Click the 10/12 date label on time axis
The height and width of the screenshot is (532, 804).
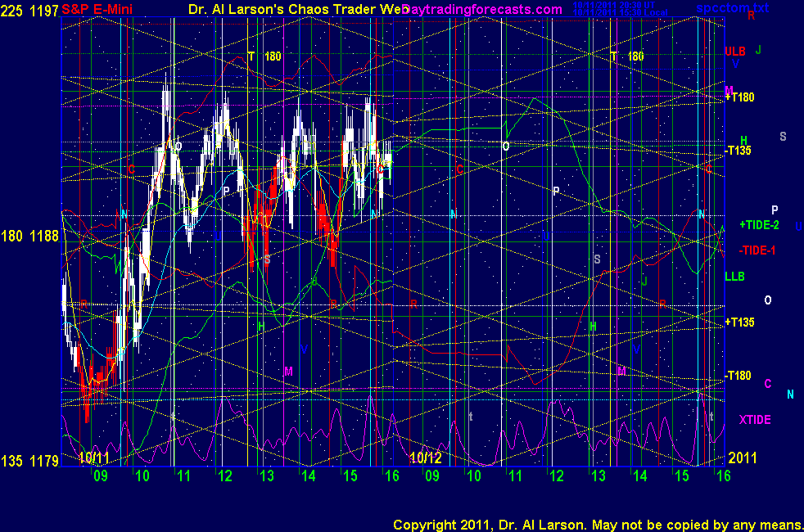[426, 458]
